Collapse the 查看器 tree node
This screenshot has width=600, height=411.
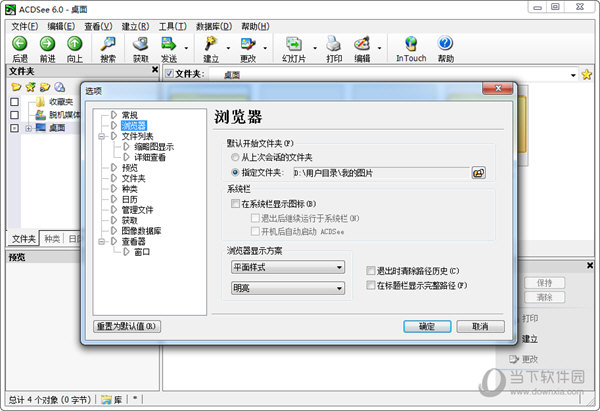pos(101,241)
